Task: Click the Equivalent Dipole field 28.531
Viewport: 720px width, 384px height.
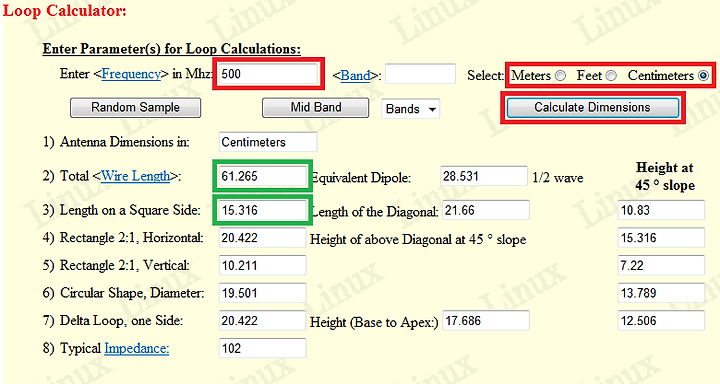Action: [x=484, y=176]
